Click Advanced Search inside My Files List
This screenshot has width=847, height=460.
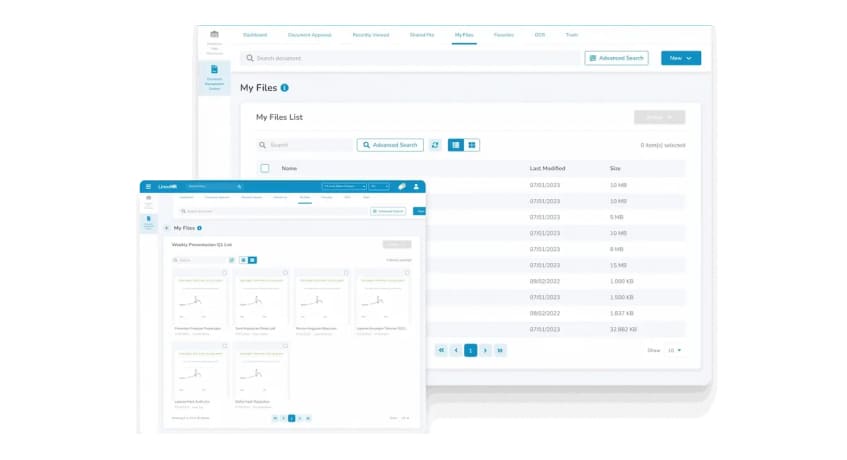click(x=390, y=145)
